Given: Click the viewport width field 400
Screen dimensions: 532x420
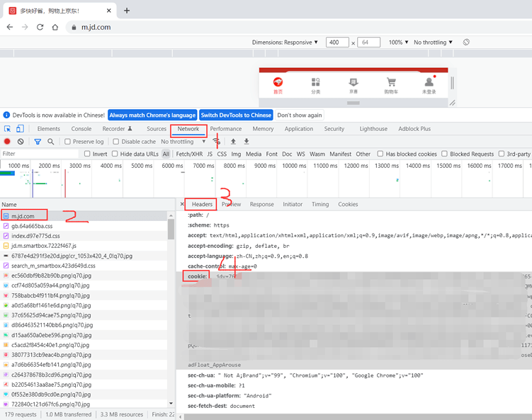Looking at the screenshot, I should 337,42.
